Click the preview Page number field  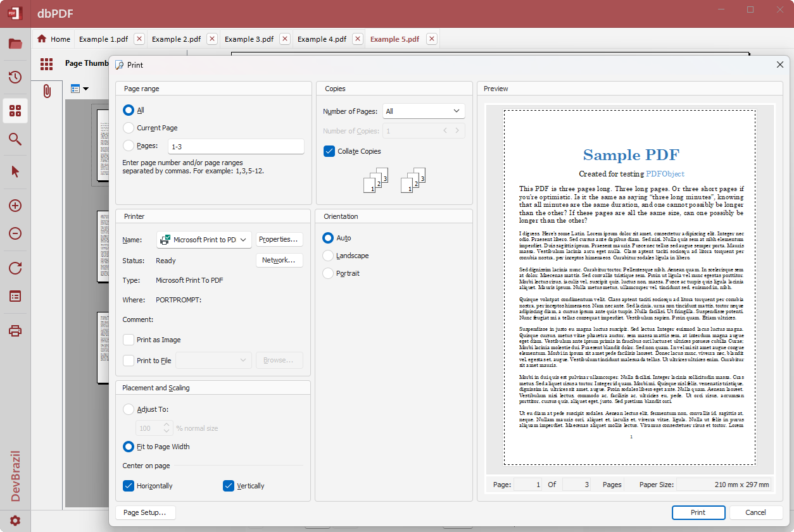tap(527, 485)
